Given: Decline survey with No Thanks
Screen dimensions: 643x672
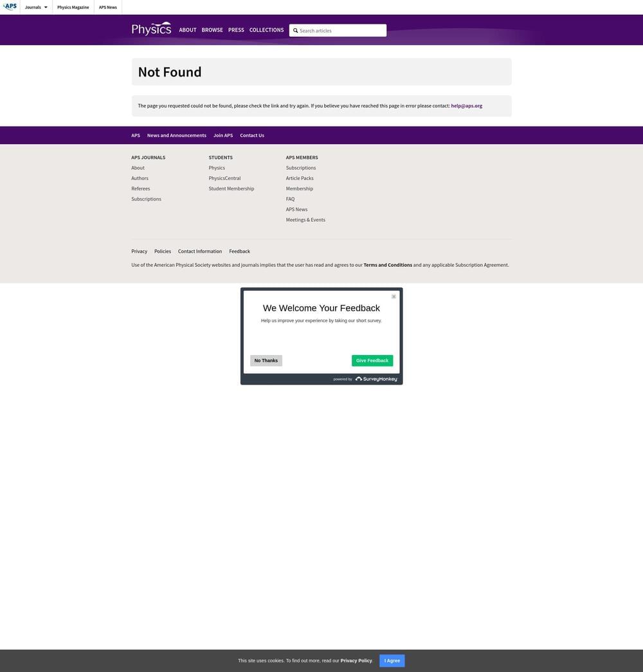Looking at the screenshot, I should 266,361.
